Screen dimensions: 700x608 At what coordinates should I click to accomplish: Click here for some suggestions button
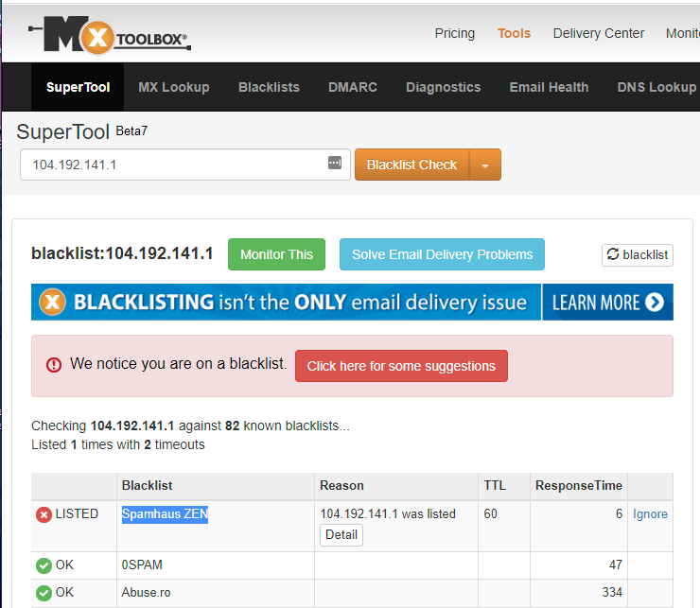tap(401, 366)
